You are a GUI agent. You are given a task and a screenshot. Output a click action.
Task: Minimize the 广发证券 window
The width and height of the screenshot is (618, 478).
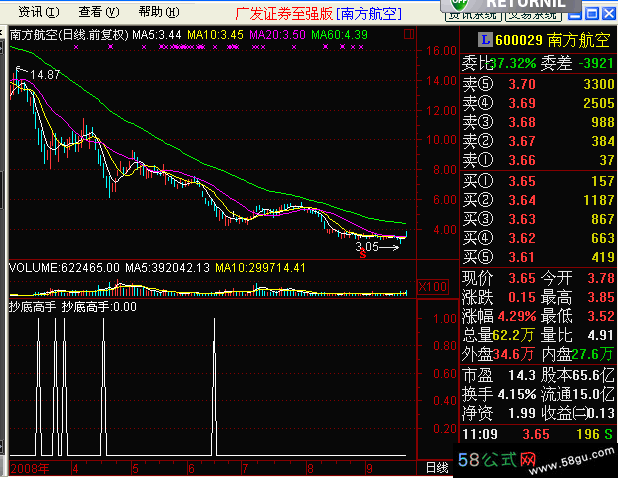(x=575, y=14)
